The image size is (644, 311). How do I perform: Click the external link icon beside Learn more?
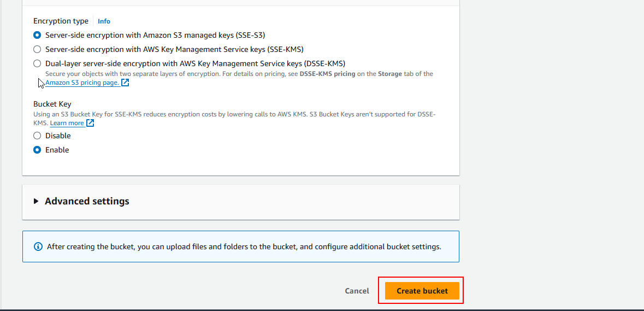pos(90,123)
